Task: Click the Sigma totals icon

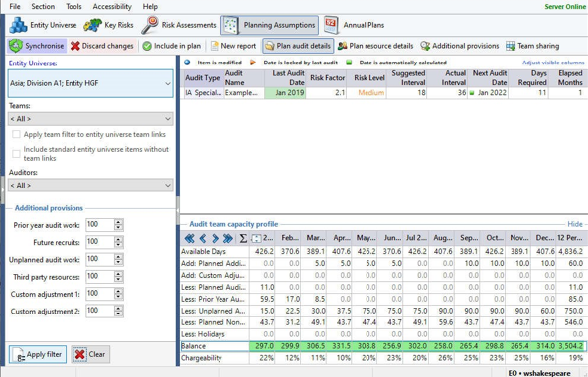Action: tap(243, 238)
